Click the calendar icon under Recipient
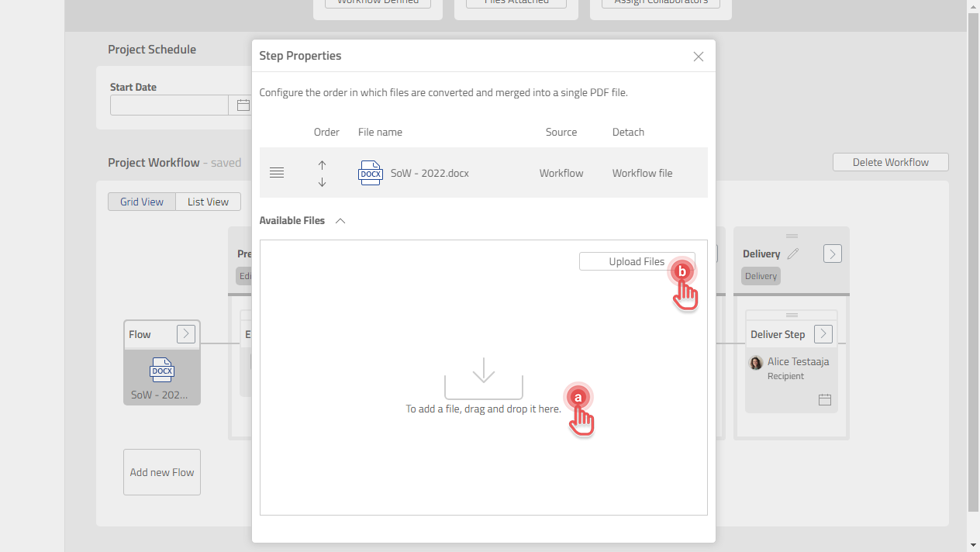The image size is (980, 552). click(x=825, y=400)
